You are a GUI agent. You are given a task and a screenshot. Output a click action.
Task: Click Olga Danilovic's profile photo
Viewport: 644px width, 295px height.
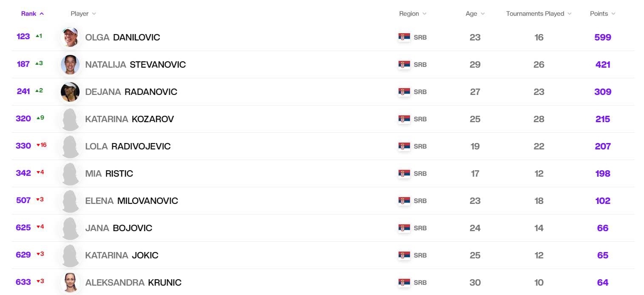[x=70, y=37]
